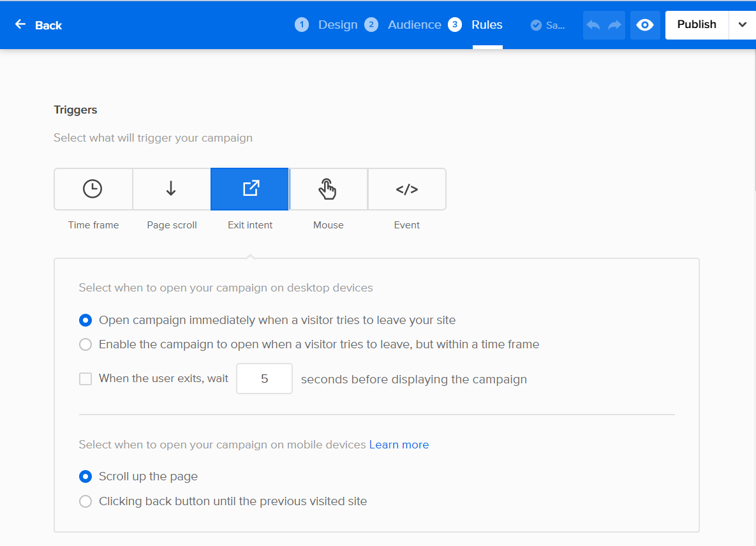
Task: Select the Exit intent trigger icon
Action: click(x=250, y=189)
